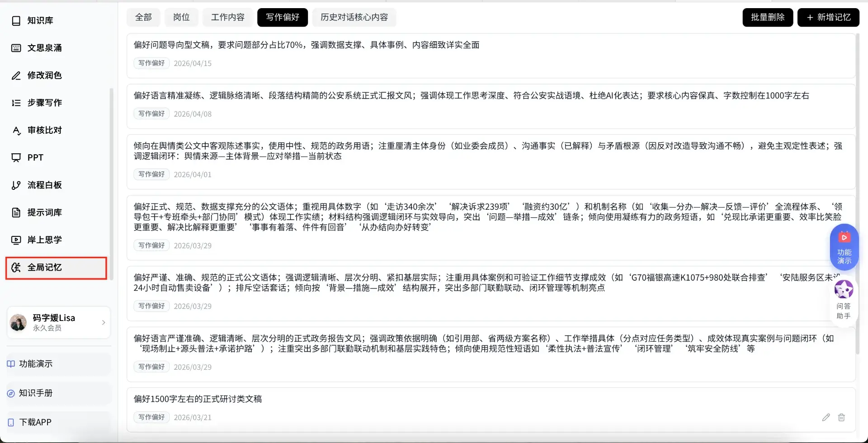Click the 文思泉涌 keyboard icon
This screenshot has height=443, width=868.
point(16,48)
